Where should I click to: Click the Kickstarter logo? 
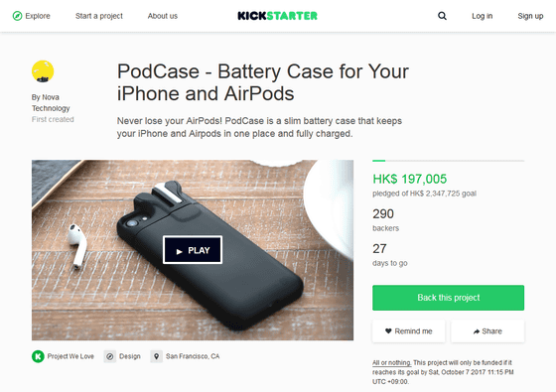[277, 16]
